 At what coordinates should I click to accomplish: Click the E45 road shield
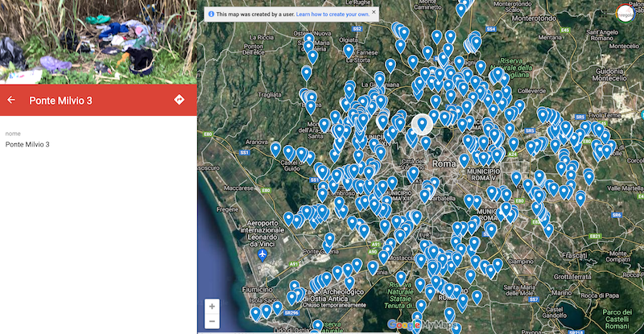pos(565,30)
